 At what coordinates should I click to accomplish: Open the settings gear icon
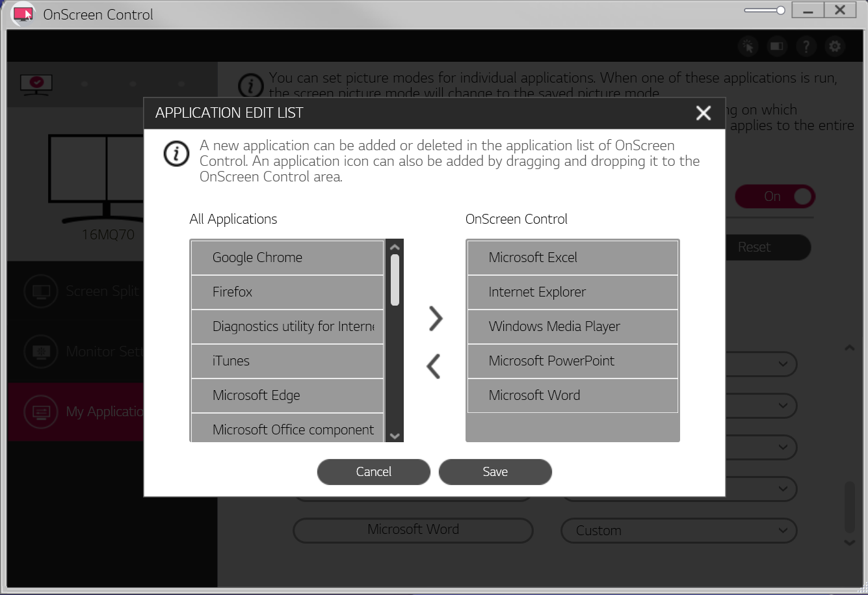pos(835,46)
